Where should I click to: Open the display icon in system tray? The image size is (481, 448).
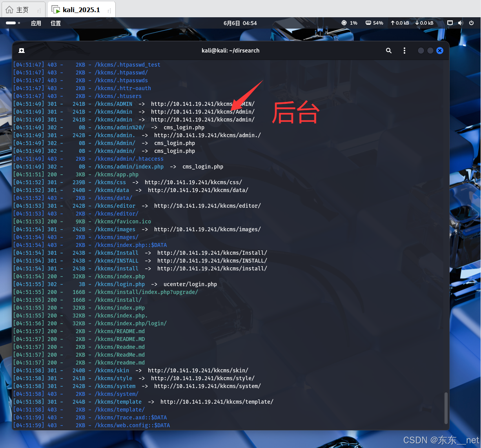point(450,23)
